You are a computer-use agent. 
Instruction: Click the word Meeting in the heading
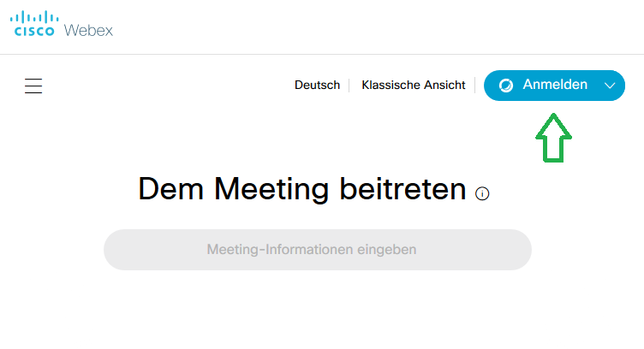tap(271, 190)
